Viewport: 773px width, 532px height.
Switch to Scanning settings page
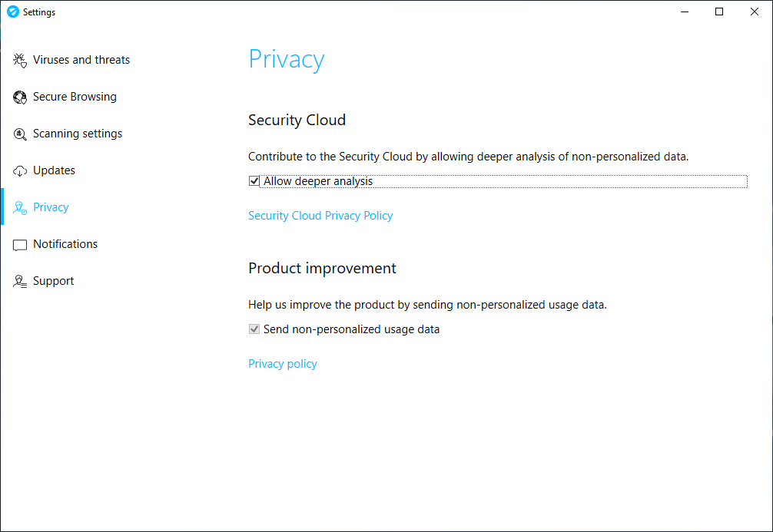click(78, 134)
